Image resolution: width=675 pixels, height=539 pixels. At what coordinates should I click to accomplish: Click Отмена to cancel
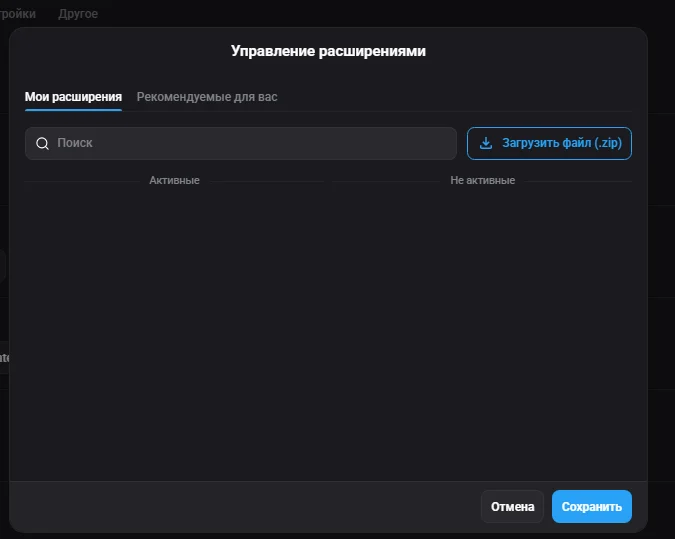click(x=512, y=507)
